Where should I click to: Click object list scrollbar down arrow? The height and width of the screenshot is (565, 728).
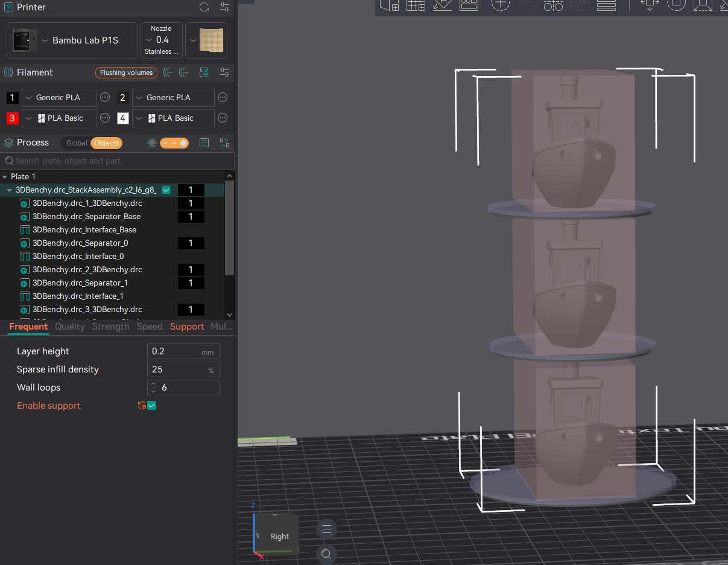[x=229, y=314]
